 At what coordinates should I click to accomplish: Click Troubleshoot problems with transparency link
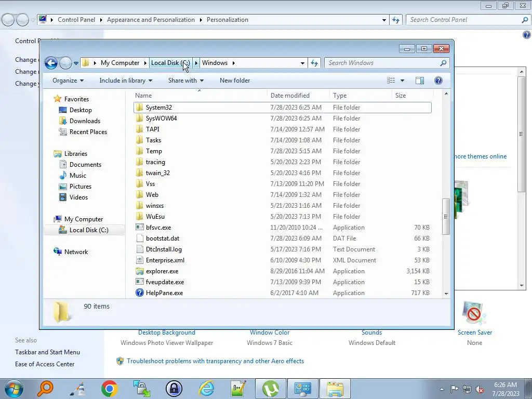pos(215,361)
